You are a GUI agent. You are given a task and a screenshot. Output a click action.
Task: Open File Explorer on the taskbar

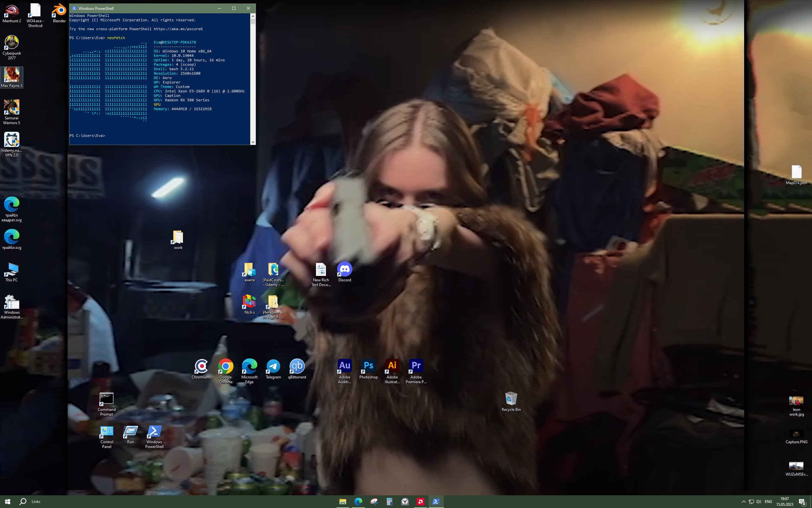(343, 502)
